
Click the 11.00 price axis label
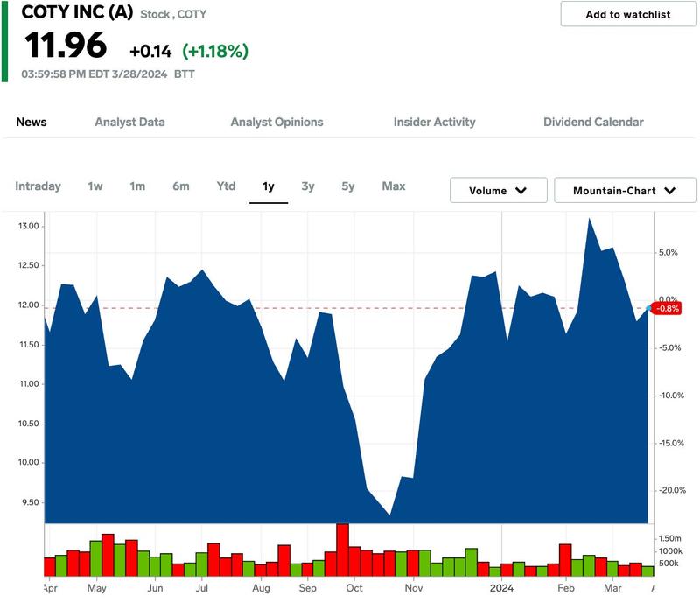pyautogui.click(x=29, y=384)
